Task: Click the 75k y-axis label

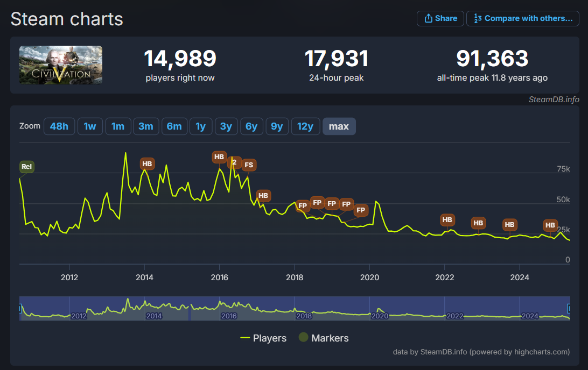Action: click(x=563, y=169)
